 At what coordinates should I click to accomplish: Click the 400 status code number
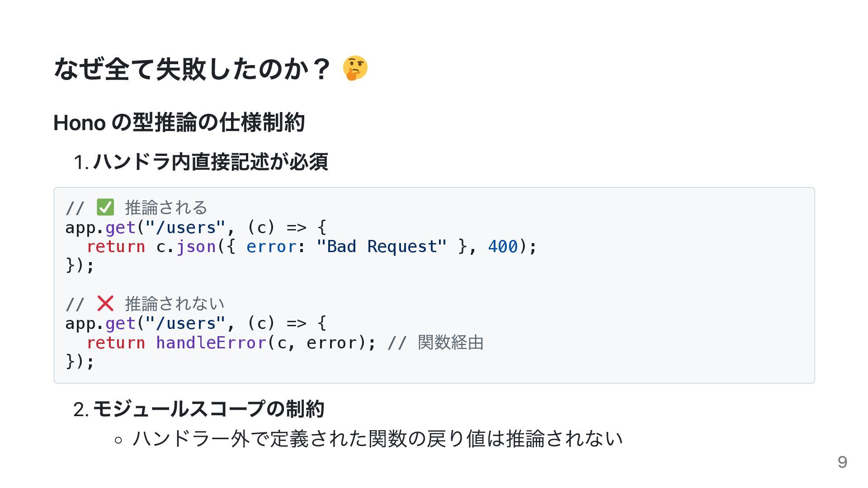coord(503,246)
